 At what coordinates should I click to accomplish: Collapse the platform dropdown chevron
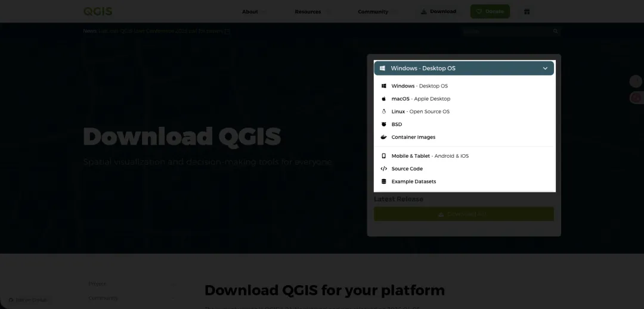[x=545, y=68]
